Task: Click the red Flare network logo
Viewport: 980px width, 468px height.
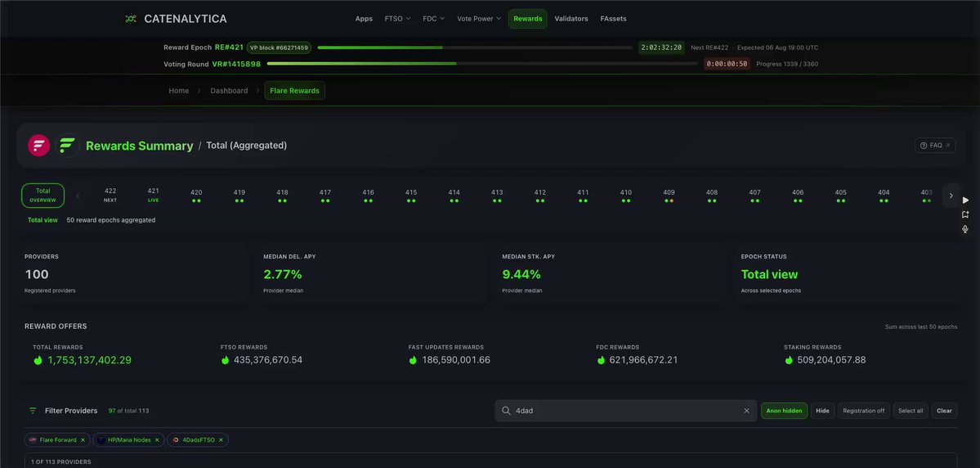Action: pos(38,145)
